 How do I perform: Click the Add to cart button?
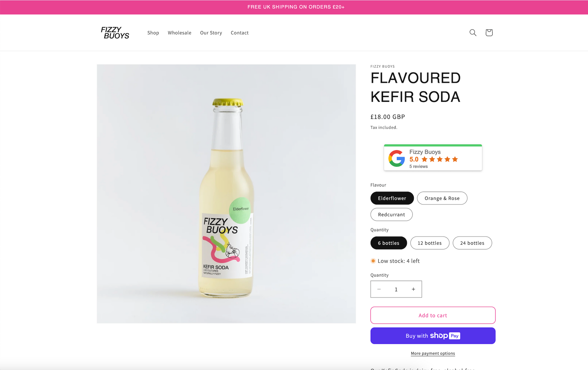[433, 315]
